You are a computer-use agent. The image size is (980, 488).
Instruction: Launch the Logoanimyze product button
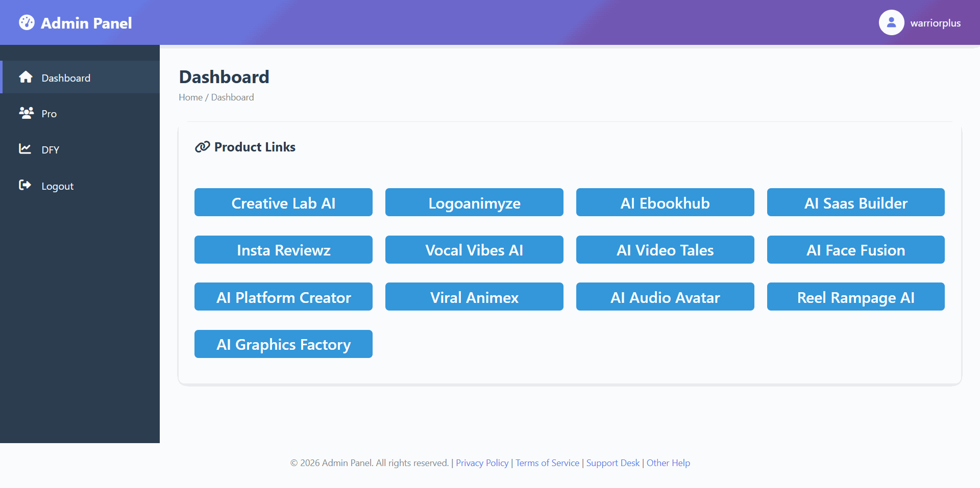coord(474,202)
